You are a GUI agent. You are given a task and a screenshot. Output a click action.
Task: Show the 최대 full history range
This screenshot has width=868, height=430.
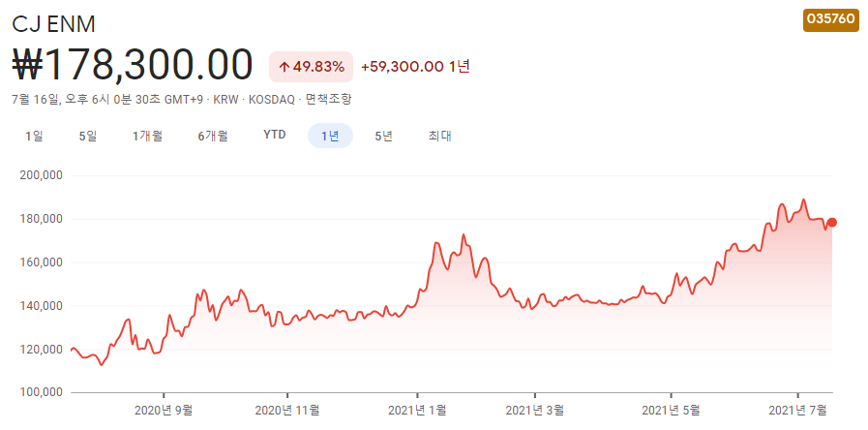click(x=440, y=136)
